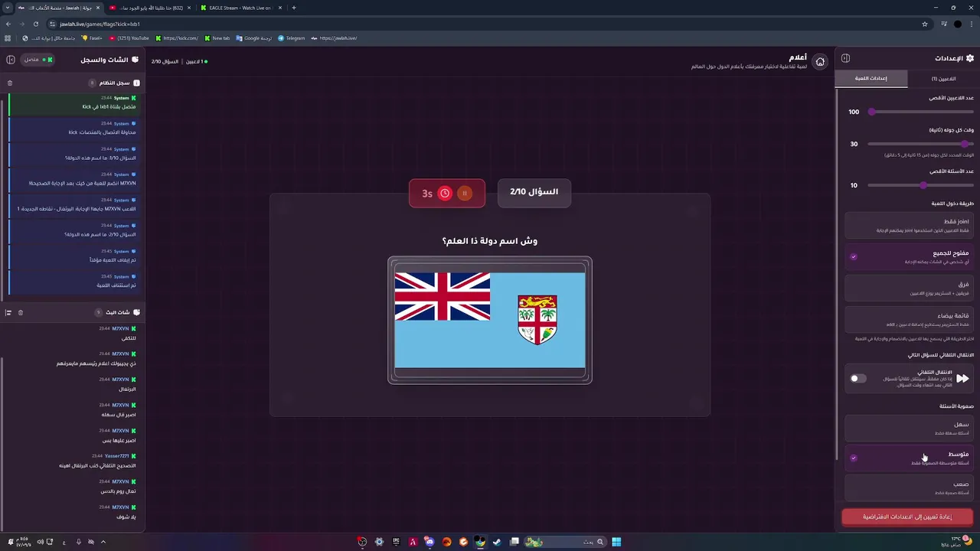Switch to the players (1) tab

click(943, 79)
